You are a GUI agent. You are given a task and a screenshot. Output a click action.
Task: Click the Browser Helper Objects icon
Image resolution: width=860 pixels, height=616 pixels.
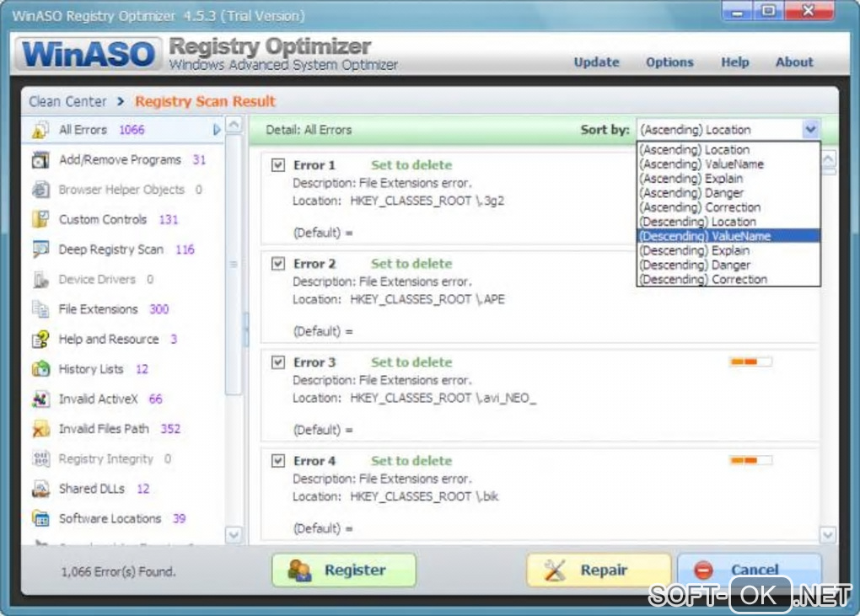tap(40, 190)
